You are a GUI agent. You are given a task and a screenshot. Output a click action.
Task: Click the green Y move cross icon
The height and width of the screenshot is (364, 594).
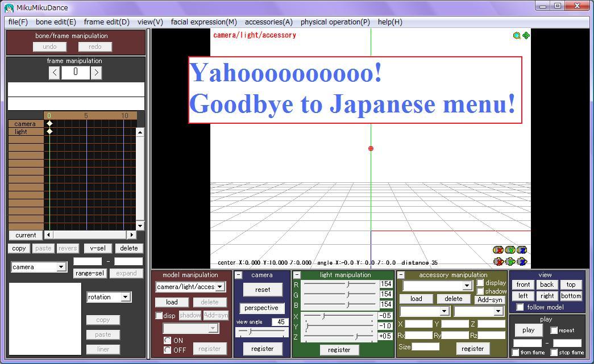click(510, 261)
